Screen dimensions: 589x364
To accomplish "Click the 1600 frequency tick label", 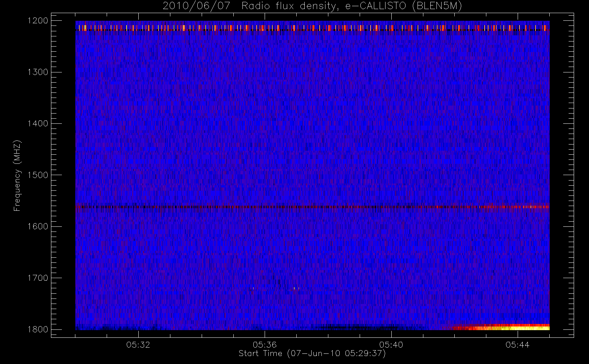I will coord(38,226).
